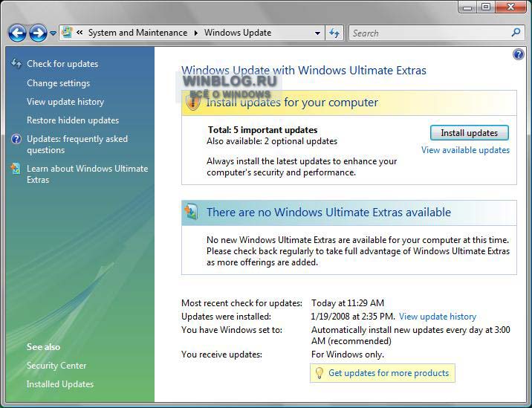This screenshot has width=532, height=408.
Task: Open View available updates link
Action: pos(465,150)
